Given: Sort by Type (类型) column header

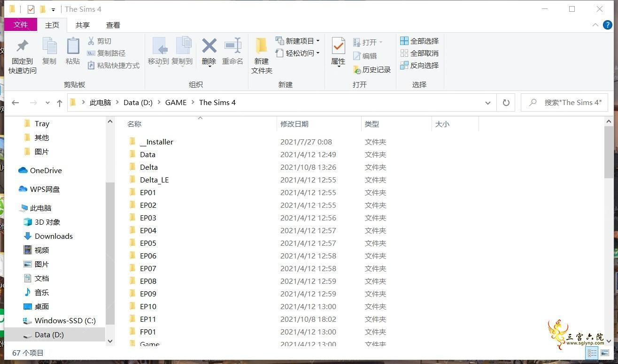Looking at the screenshot, I should pyautogui.click(x=372, y=124).
